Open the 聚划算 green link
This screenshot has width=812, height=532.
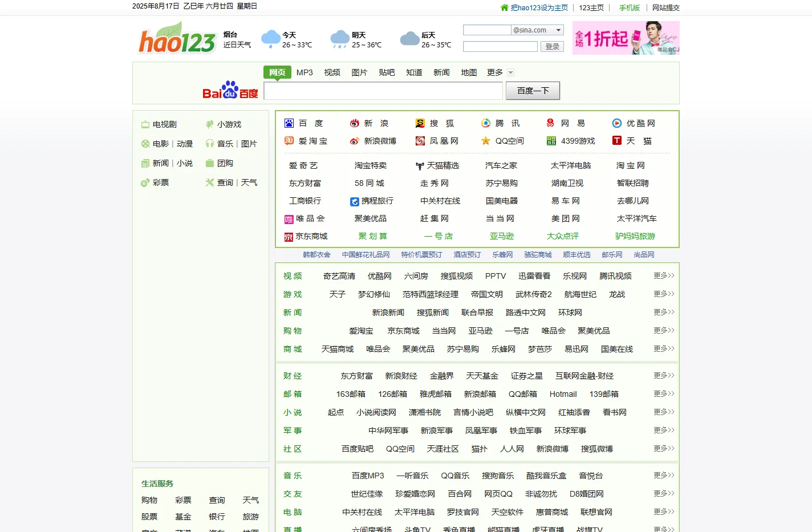[x=373, y=236]
